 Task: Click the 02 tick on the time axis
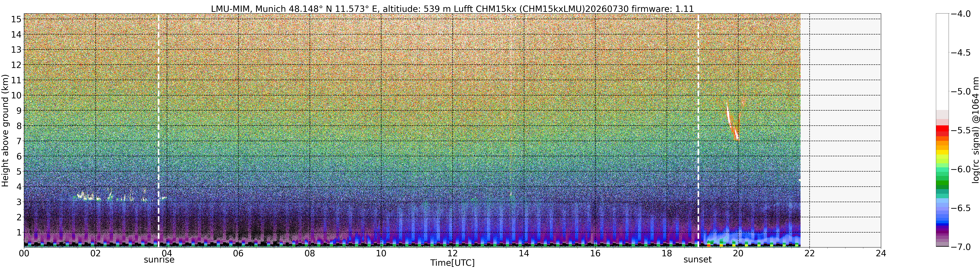[x=96, y=253]
